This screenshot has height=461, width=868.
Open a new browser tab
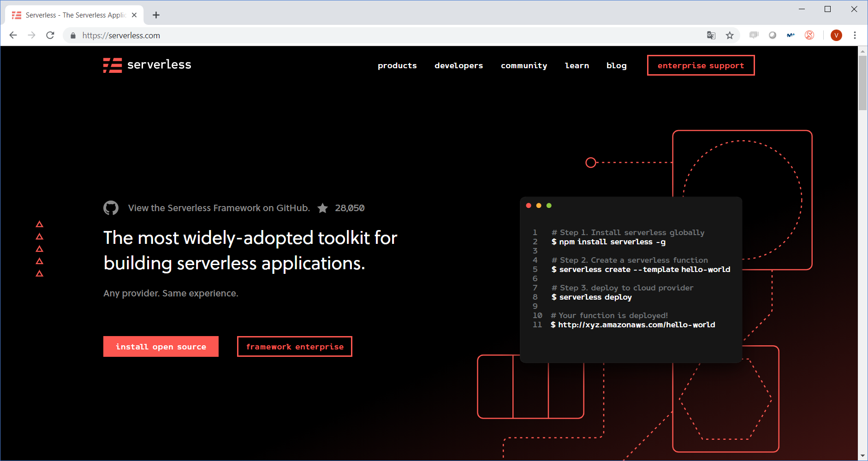coord(156,15)
